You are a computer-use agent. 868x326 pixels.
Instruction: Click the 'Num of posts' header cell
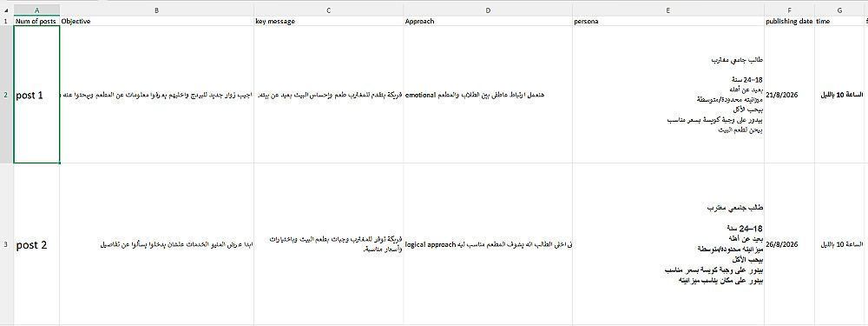pyautogui.click(x=36, y=21)
